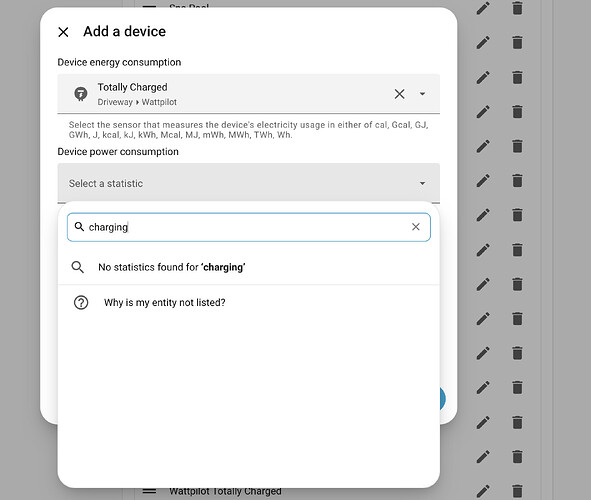This screenshot has height=500, width=591.
Task: Clear the Totally Charged energy sensor selection
Action: point(400,94)
